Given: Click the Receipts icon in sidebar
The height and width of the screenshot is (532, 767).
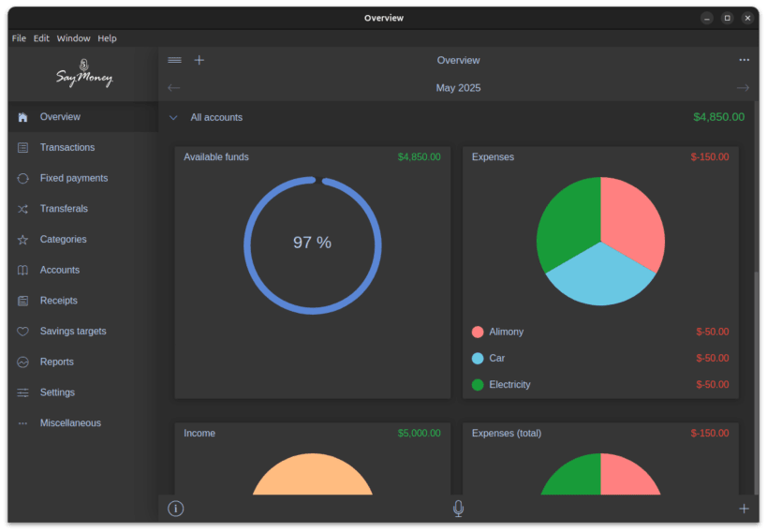Looking at the screenshot, I should [x=22, y=301].
